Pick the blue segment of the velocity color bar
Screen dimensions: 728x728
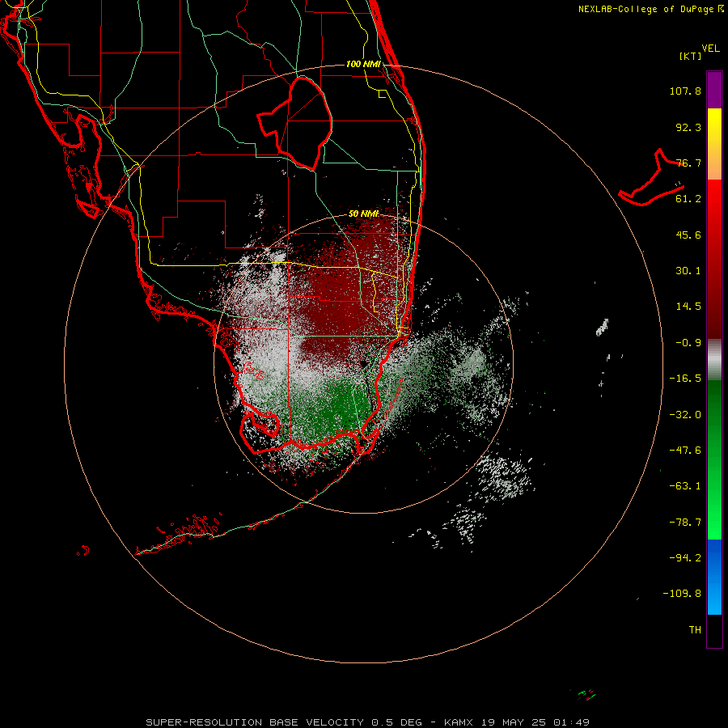point(714,577)
